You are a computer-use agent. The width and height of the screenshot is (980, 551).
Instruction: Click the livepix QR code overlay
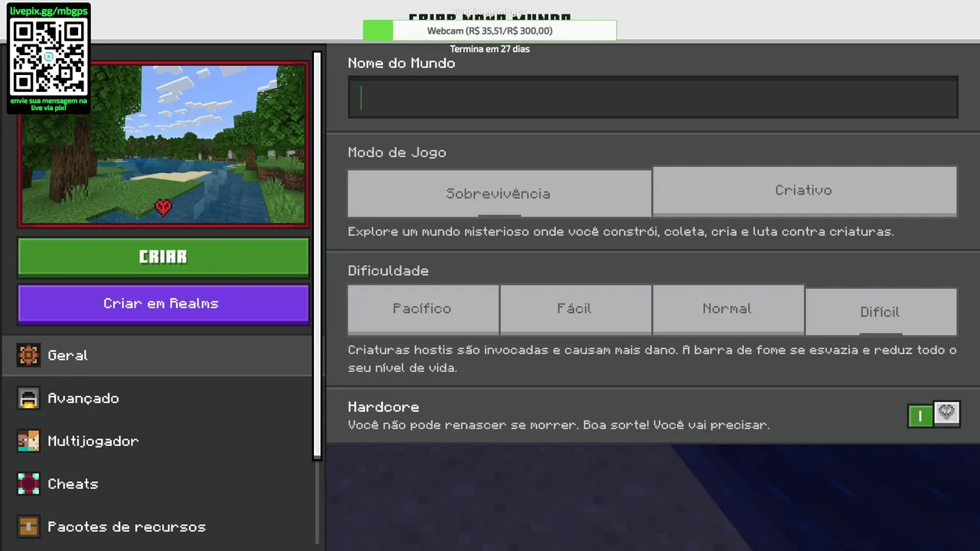(x=49, y=57)
